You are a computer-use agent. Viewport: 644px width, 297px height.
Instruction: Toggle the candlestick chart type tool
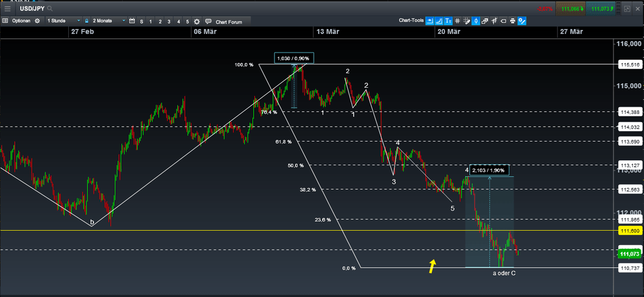click(476, 21)
